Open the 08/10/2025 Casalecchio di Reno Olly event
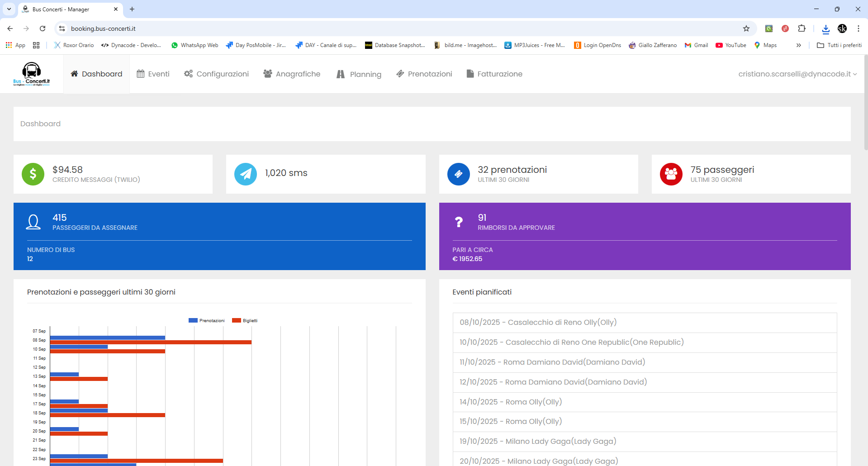The image size is (868, 466). pyautogui.click(x=538, y=322)
